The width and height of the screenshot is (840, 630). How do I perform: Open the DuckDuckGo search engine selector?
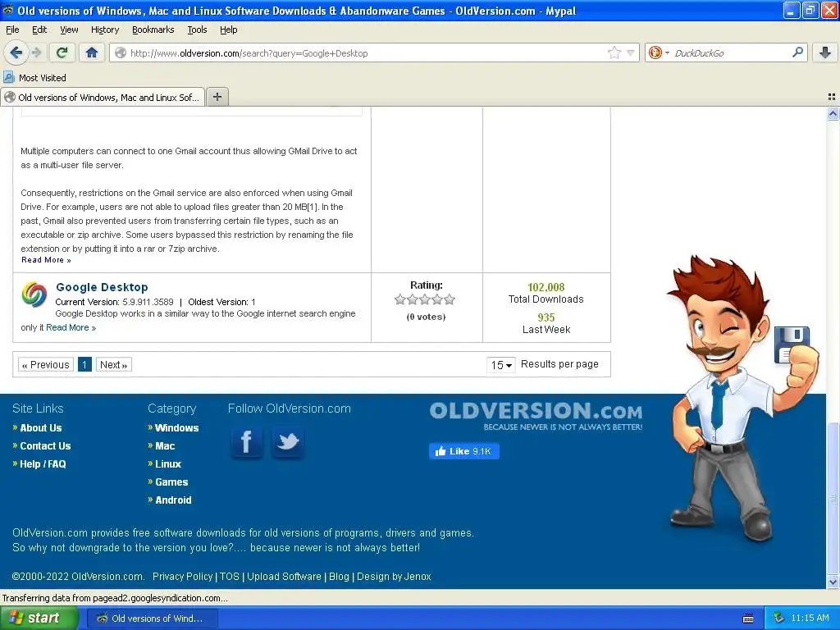pos(659,52)
